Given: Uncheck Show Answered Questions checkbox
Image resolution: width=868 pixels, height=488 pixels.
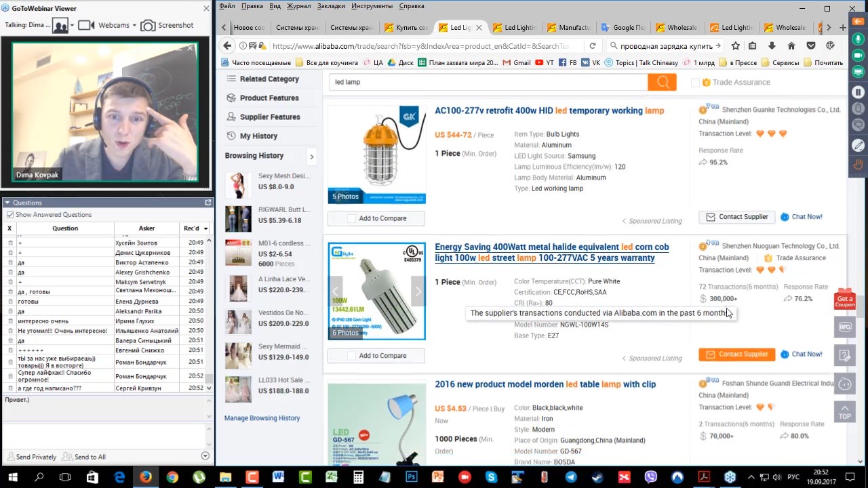Looking at the screenshot, I should pyautogui.click(x=10, y=215).
